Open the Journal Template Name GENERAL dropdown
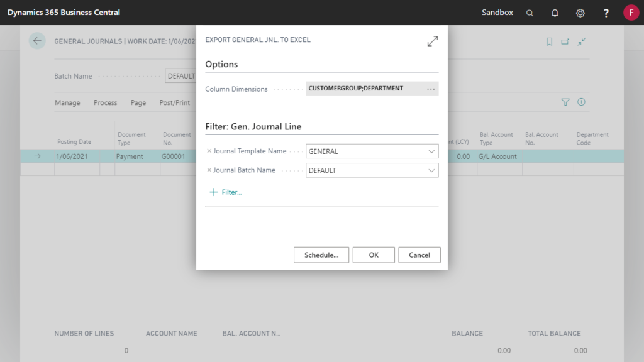Image resolution: width=644 pixels, height=362 pixels. 433,151
